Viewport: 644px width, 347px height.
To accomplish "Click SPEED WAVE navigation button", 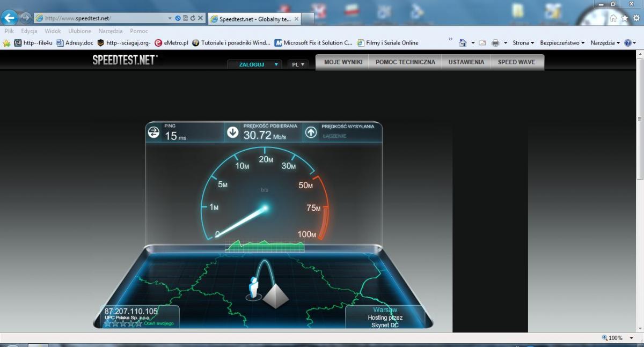I will (516, 62).
